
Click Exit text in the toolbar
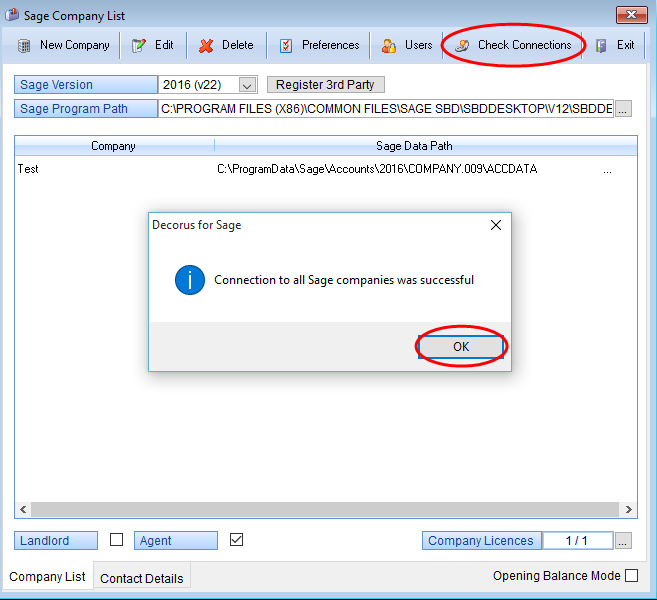625,45
